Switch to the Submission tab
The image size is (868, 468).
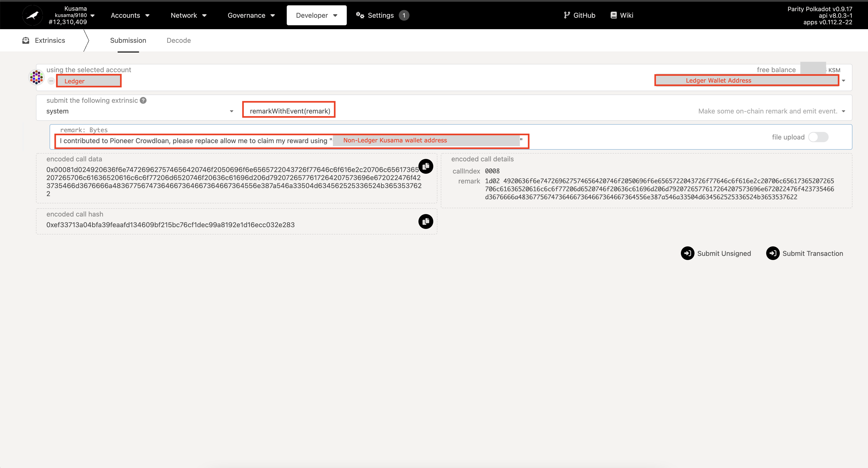point(128,40)
